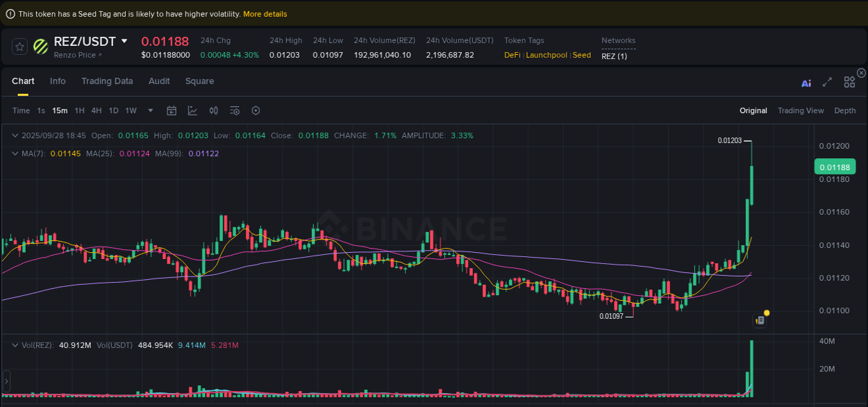Open the extra timeframe dropdown arrow beside 1W
The image size is (868, 407).
point(150,110)
